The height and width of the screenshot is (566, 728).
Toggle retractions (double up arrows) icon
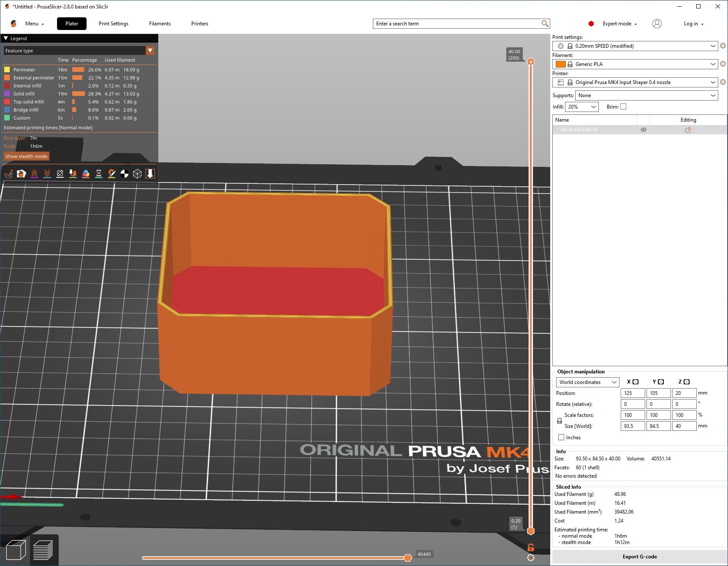tap(34, 174)
